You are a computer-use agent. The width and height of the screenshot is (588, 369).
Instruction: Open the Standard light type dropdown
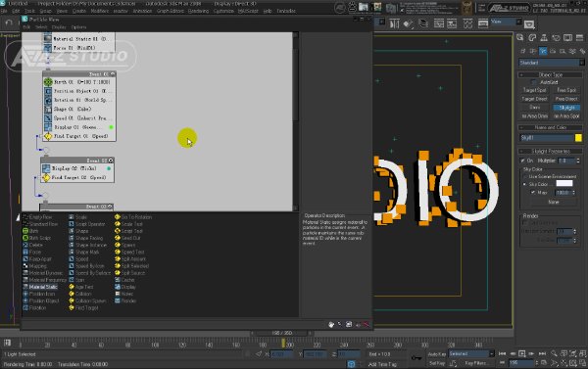point(552,63)
